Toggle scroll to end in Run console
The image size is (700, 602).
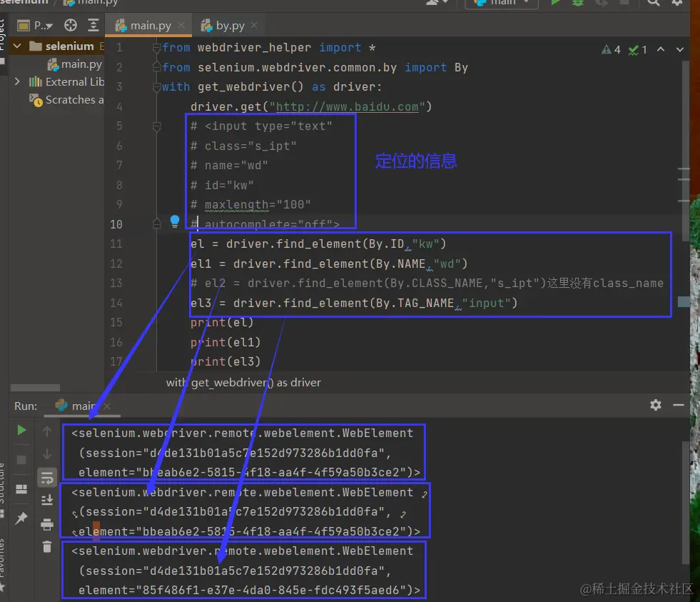(47, 500)
